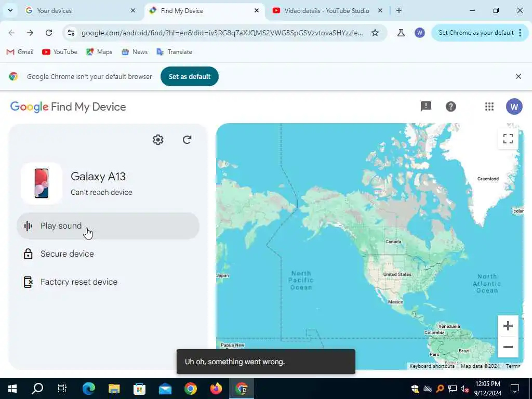Open Microsoft Store from taskbar
Viewport: 532px width, 399px height.
click(x=139, y=389)
